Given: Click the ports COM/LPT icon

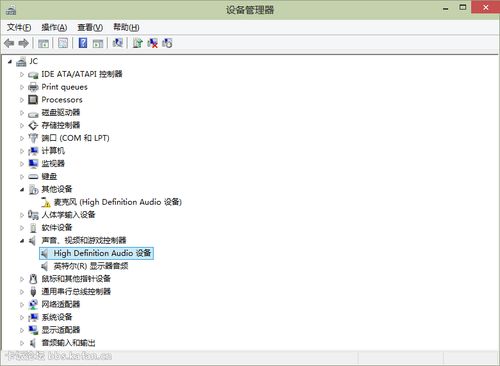Looking at the screenshot, I should click(33, 138).
